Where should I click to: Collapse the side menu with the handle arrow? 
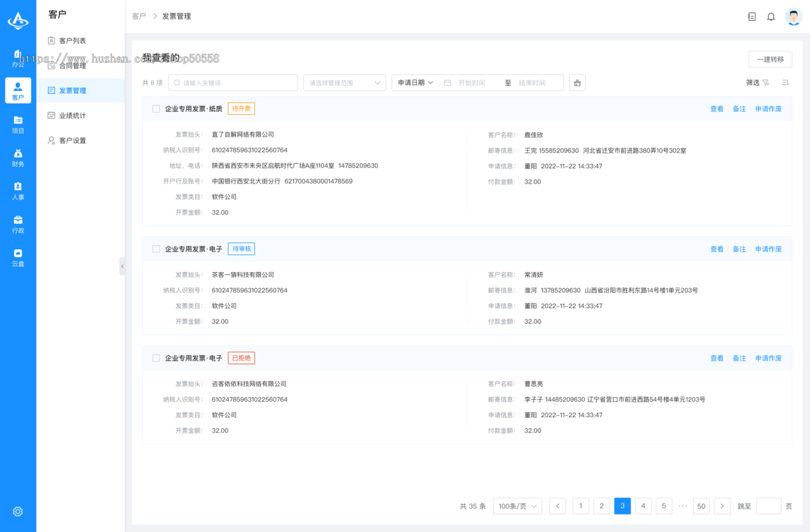tap(122, 266)
